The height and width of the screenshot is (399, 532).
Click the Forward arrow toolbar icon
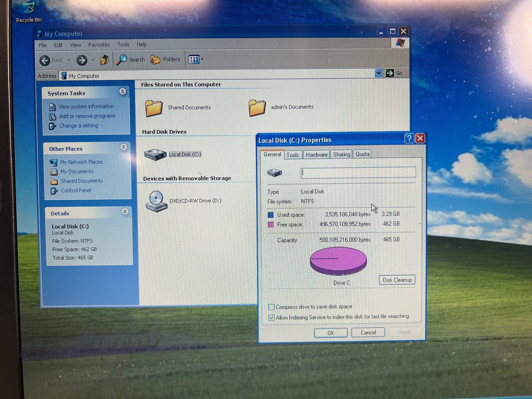tap(82, 60)
